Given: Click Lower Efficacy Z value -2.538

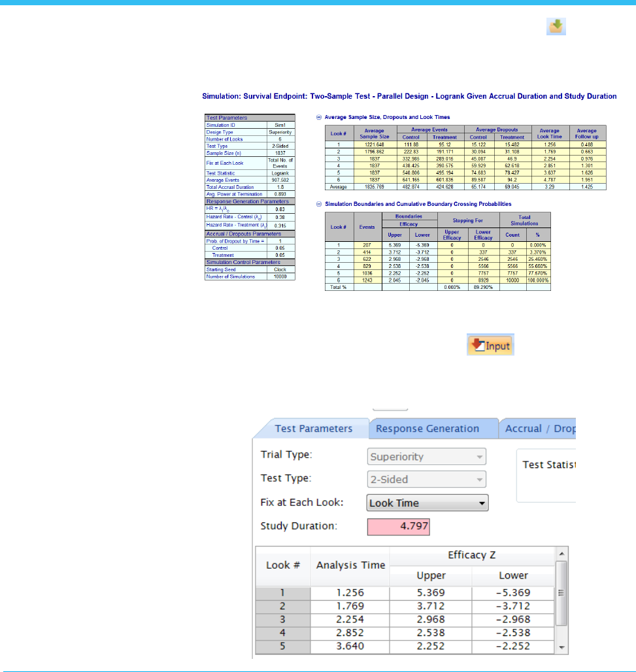Looking at the screenshot, I should [x=513, y=633].
